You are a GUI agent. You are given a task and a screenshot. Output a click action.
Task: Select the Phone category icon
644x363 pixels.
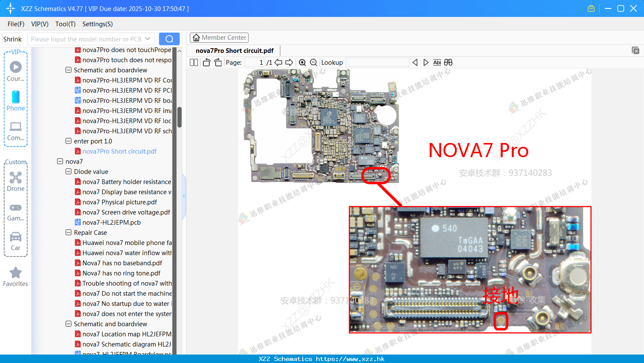(x=16, y=101)
